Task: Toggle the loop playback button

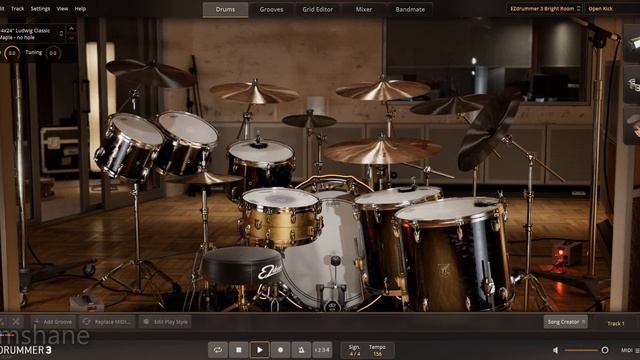Action: click(218, 350)
